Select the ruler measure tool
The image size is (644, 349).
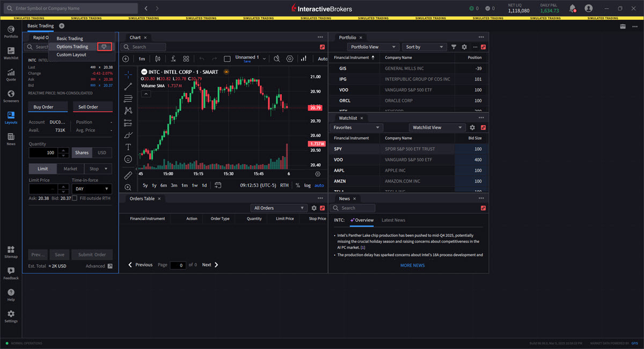128,175
